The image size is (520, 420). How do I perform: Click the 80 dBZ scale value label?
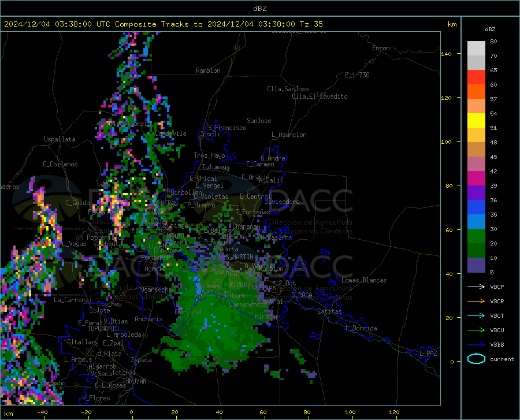click(x=493, y=42)
